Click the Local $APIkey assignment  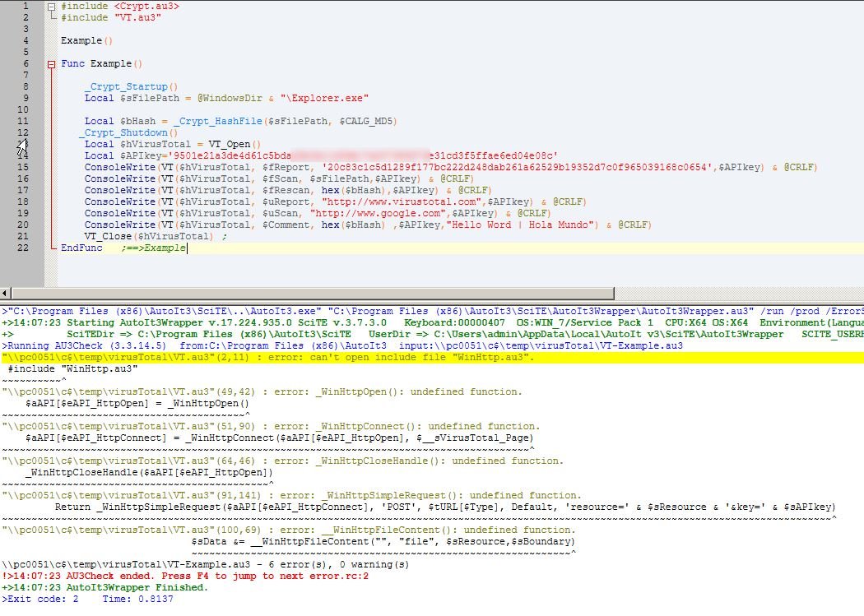coord(321,155)
